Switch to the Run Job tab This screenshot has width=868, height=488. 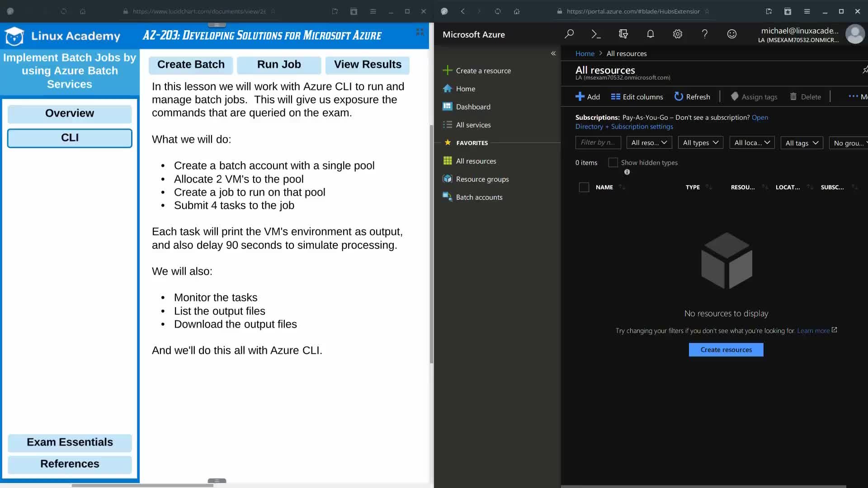click(279, 65)
